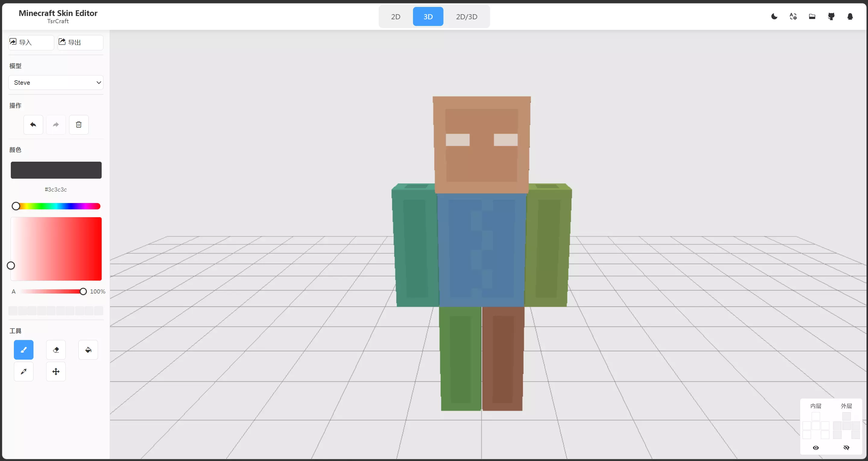Click the redo arrow button

click(x=56, y=124)
